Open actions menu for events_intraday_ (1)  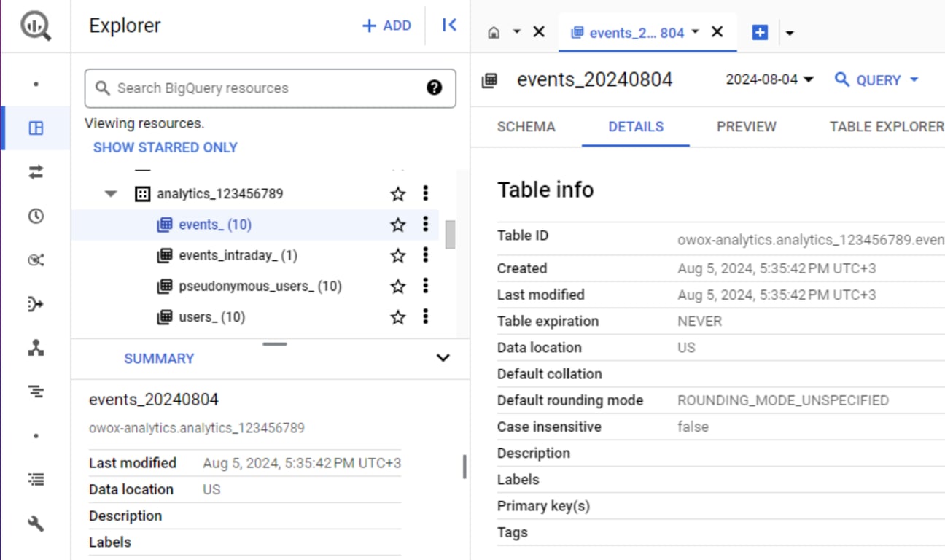click(425, 255)
